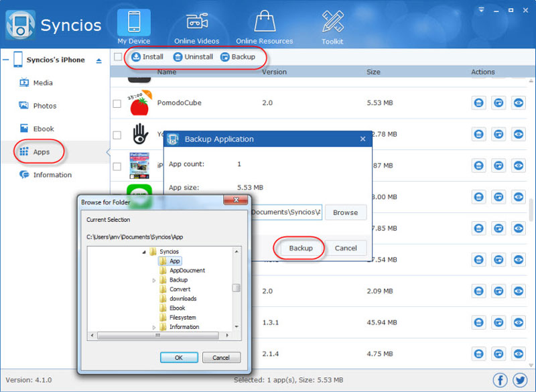Click the backup icon in the 2.78 MB row

click(498, 134)
